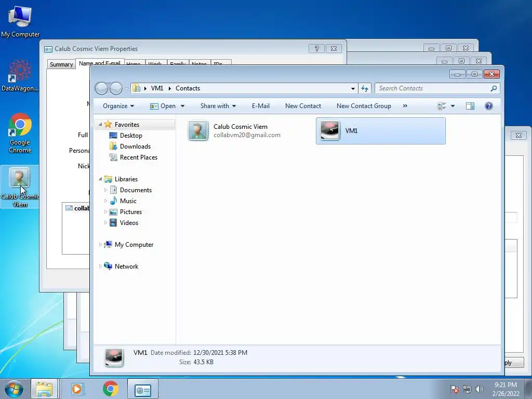The width and height of the screenshot is (532, 399).
Task: Expand My Computer in navigation pane
Action: tap(100, 244)
